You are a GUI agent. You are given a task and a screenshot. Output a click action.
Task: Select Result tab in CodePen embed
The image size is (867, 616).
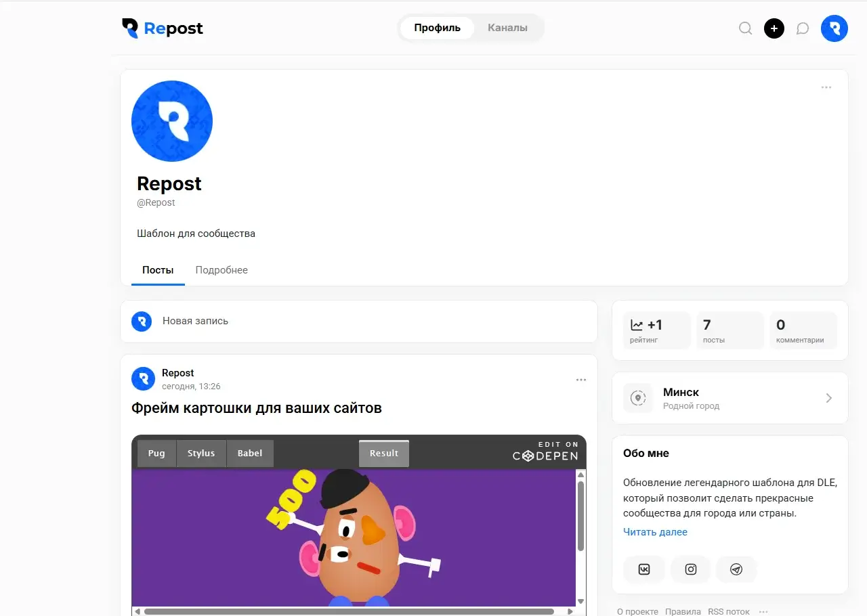point(384,454)
